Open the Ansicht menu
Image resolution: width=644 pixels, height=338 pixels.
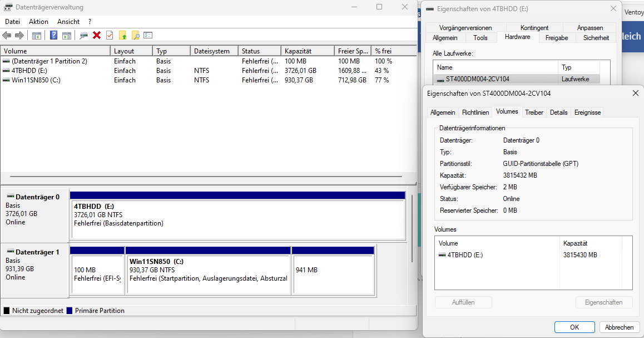pos(68,21)
